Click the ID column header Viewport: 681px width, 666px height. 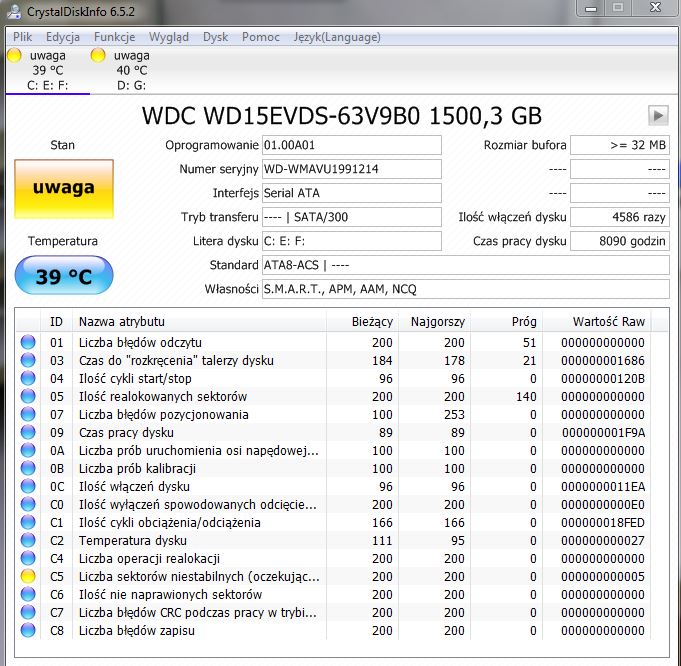pos(56,321)
